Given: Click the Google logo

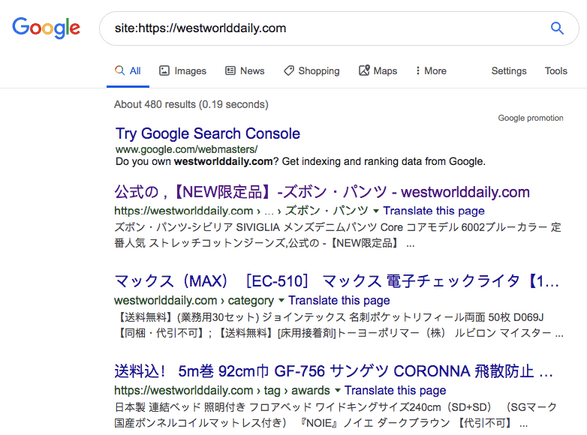Looking at the screenshot, I should coord(46,28).
